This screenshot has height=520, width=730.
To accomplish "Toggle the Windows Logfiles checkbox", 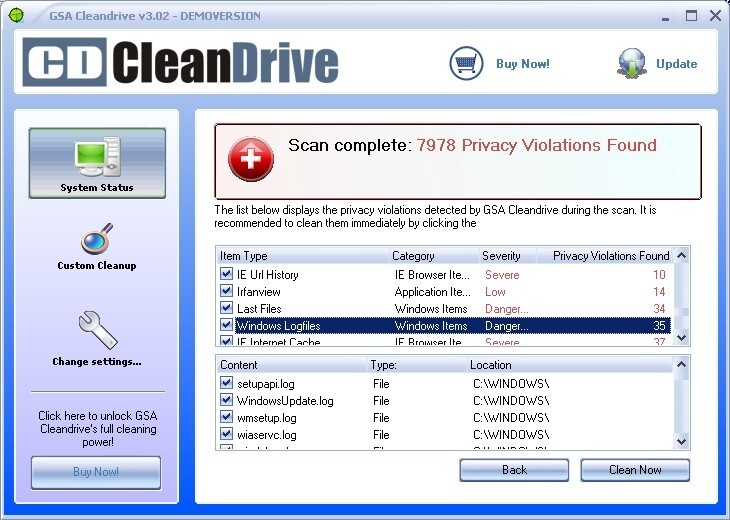I will coord(226,324).
